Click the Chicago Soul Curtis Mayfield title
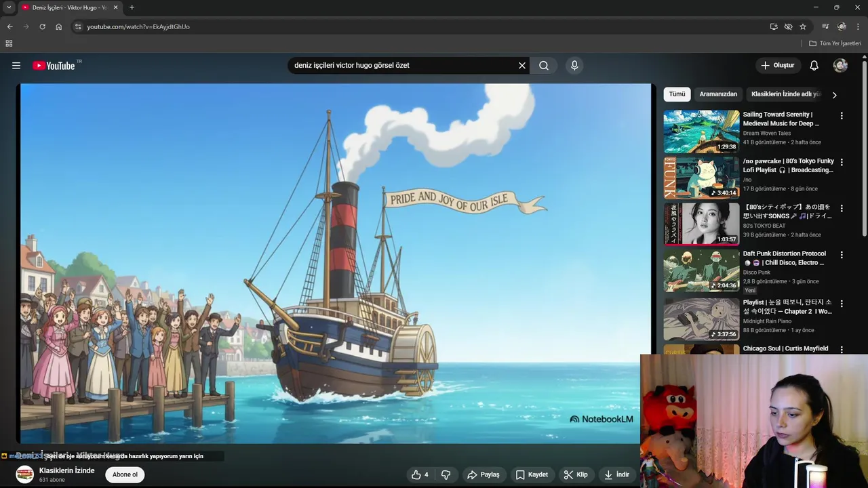868x488 pixels. pyautogui.click(x=785, y=348)
